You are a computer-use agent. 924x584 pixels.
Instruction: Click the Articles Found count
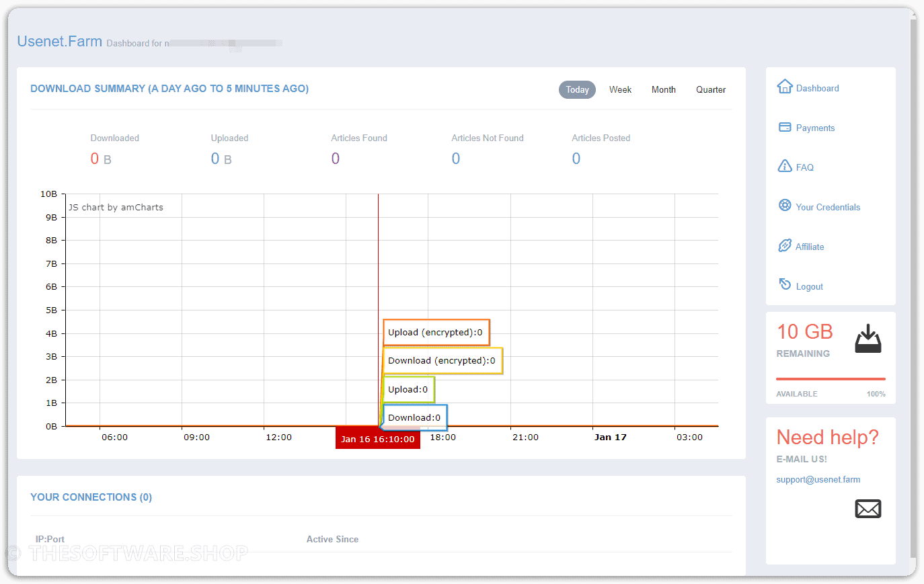coord(336,159)
